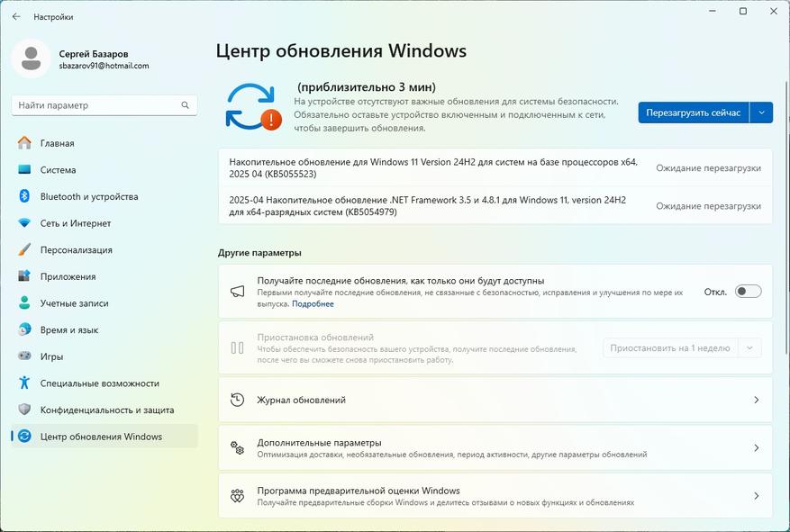Open Bluetooth и устройства section
This screenshot has width=790, height=532.
click(x=104, y=196)
